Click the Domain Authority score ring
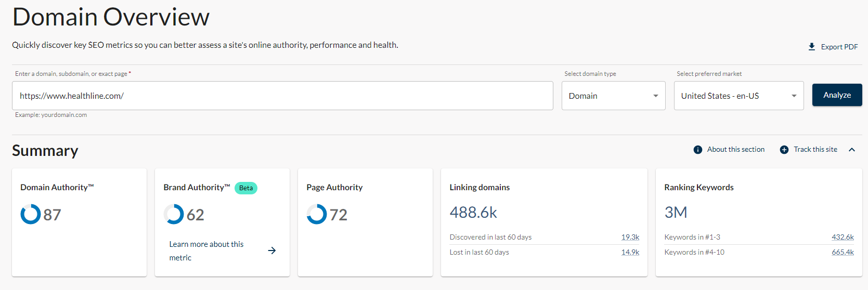This screenshot has height=290, width=868. tap(31, 214)
